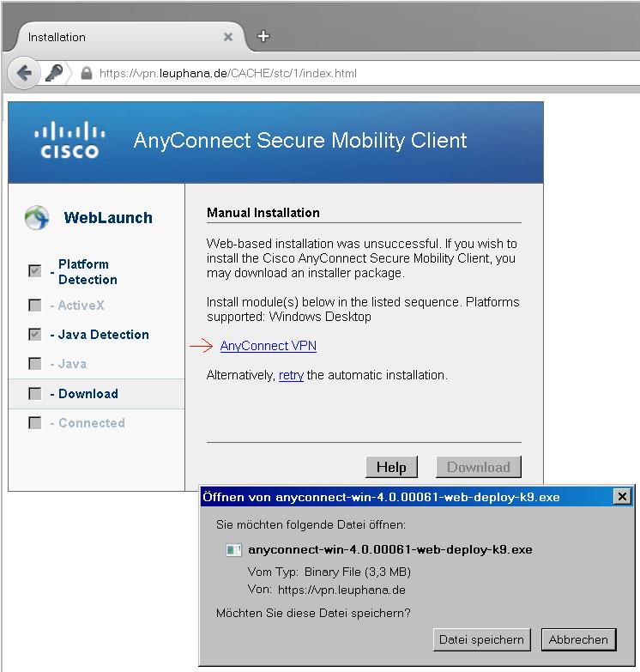Close the Installation tab

(228, 37)
